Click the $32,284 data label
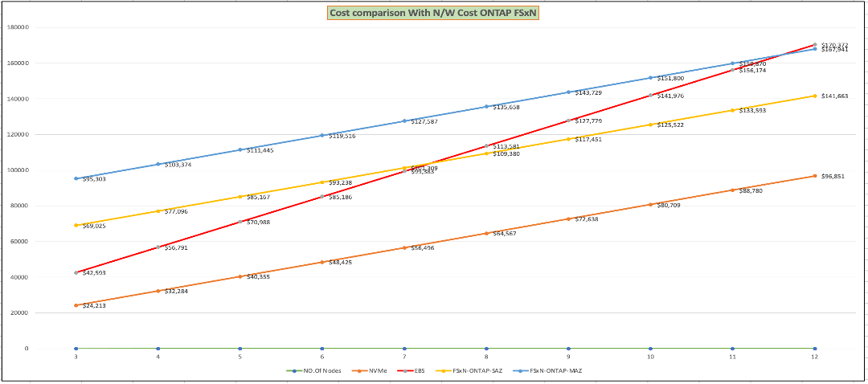The width and height of the screenshot is (868, 384). [175, 291]
